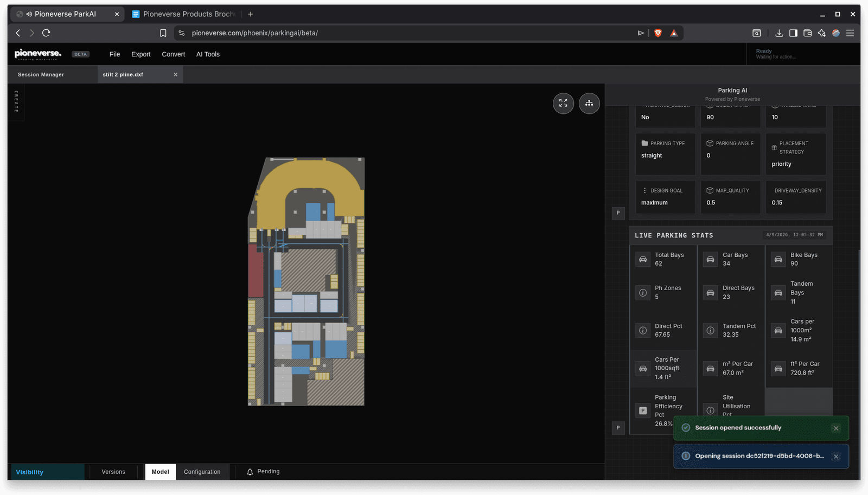The image size is (868, 495).
Task: Bookmark this page using the bookmark icon
Action: coord(163,33)
